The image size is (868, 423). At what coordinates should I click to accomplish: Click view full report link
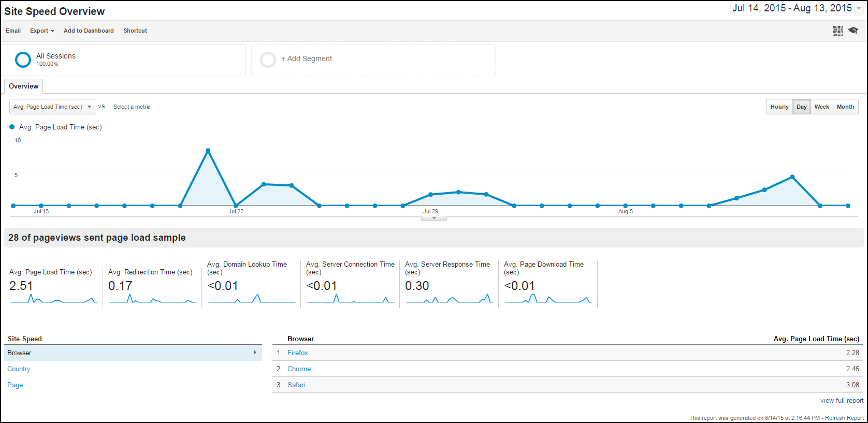tap(842, 400)
